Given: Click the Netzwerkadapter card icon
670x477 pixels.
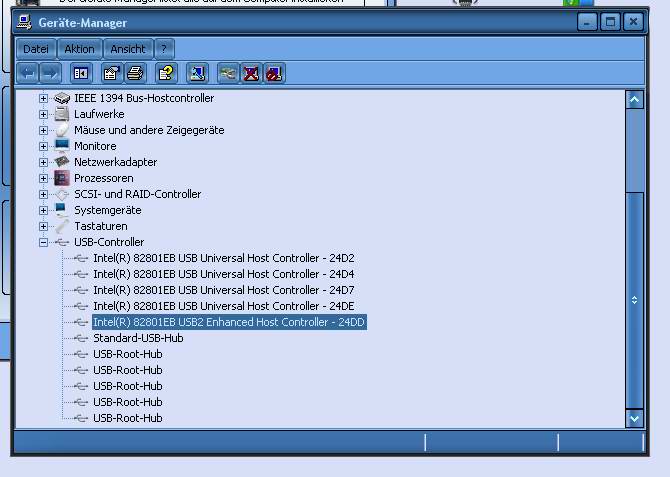Looking at the screenshot, I should (62, 162).
